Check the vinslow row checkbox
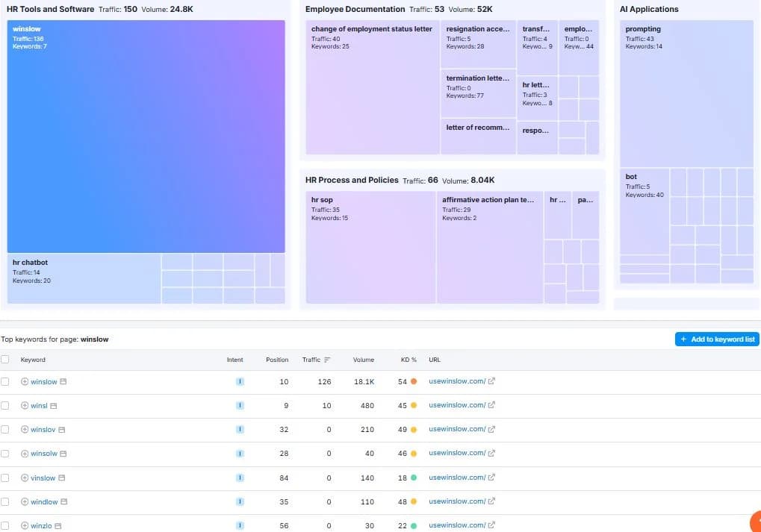Screen dimensions: 761x532 point(4,478)
